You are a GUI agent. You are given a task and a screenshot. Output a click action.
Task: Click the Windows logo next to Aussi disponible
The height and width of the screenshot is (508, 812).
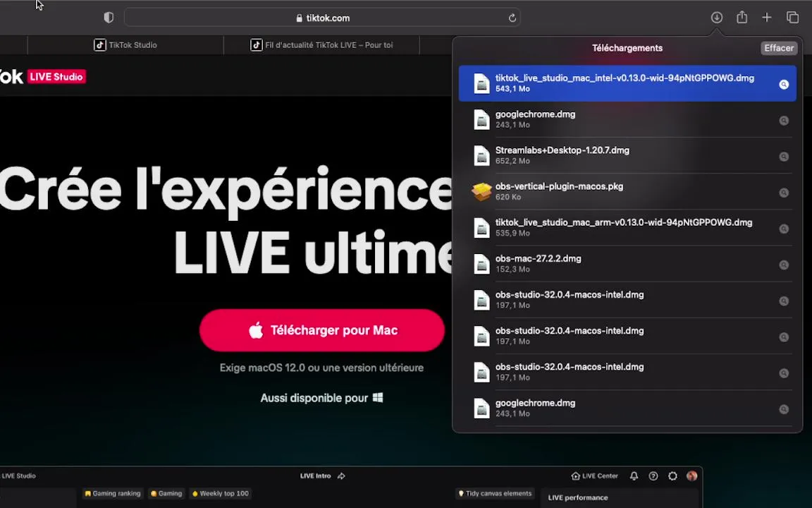click(378, 398)
